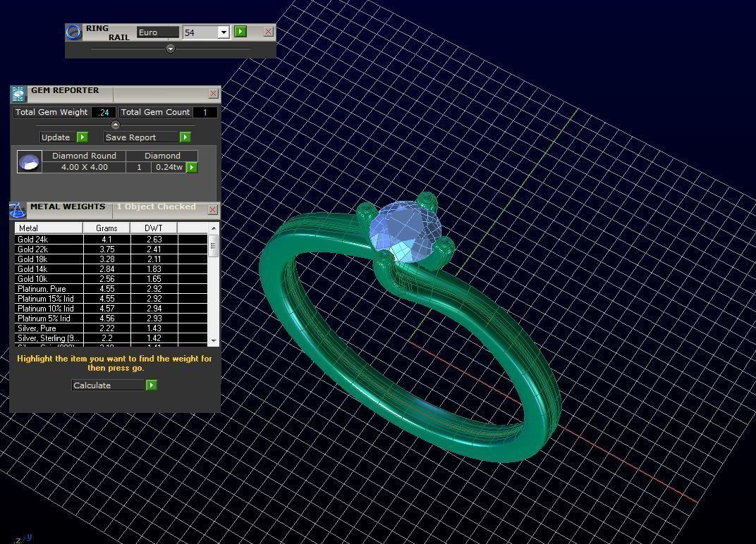Click the 1 Object Checked label

click(x=157, y=206)
